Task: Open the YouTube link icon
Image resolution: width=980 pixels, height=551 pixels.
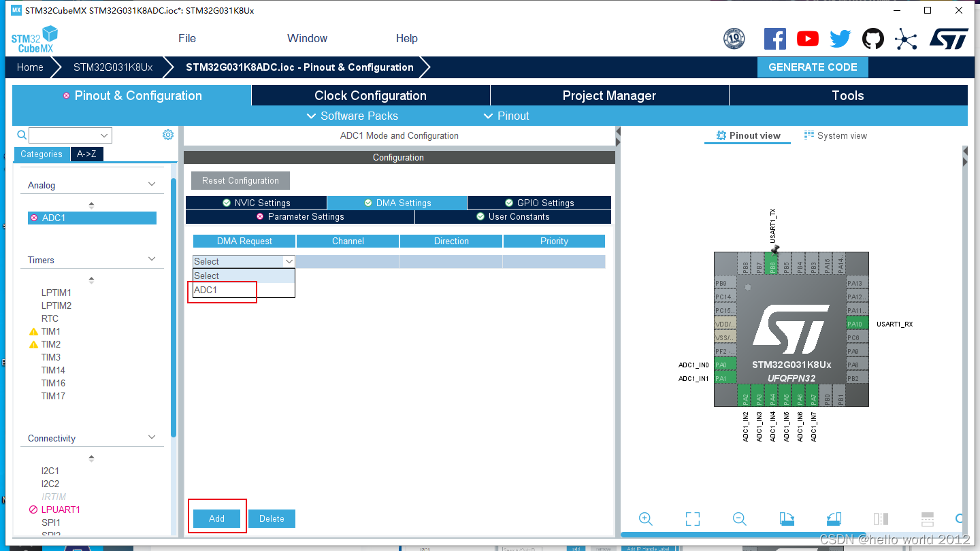Action: pyautogui.click(x=807, y=39)
